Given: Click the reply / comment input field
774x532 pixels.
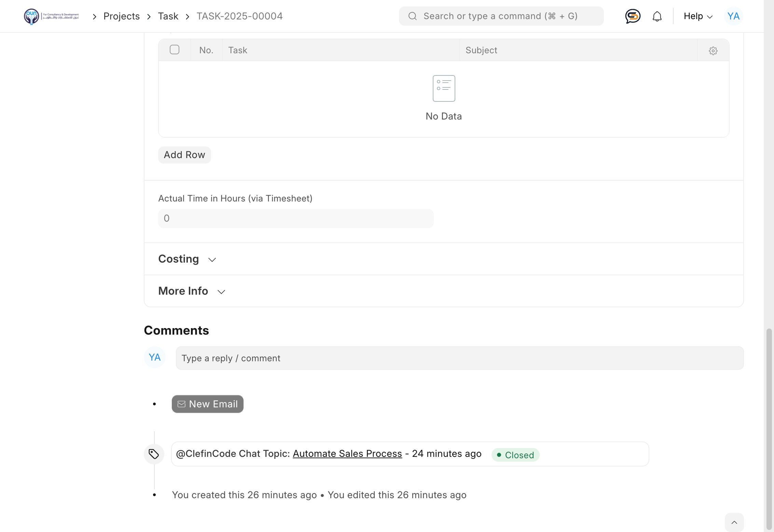Looking at the screenshot, I should (x=459, y=358).
